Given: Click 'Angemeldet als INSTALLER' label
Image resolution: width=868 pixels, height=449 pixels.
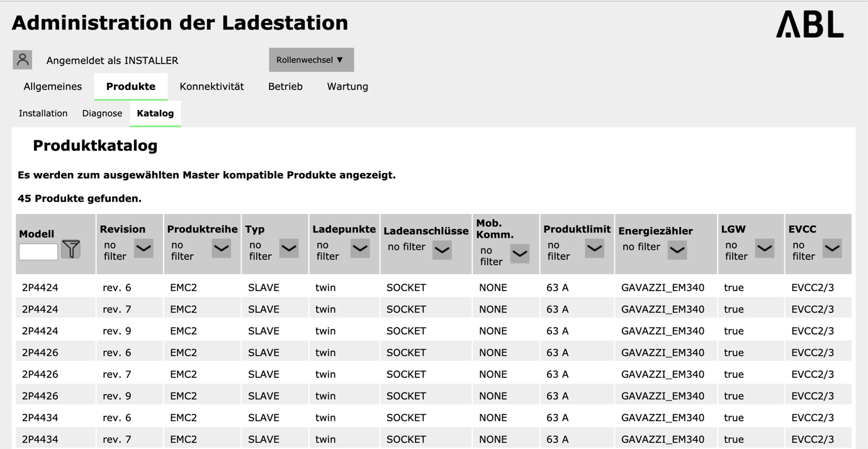Looking at the screenshot, I should coord(112,60).
